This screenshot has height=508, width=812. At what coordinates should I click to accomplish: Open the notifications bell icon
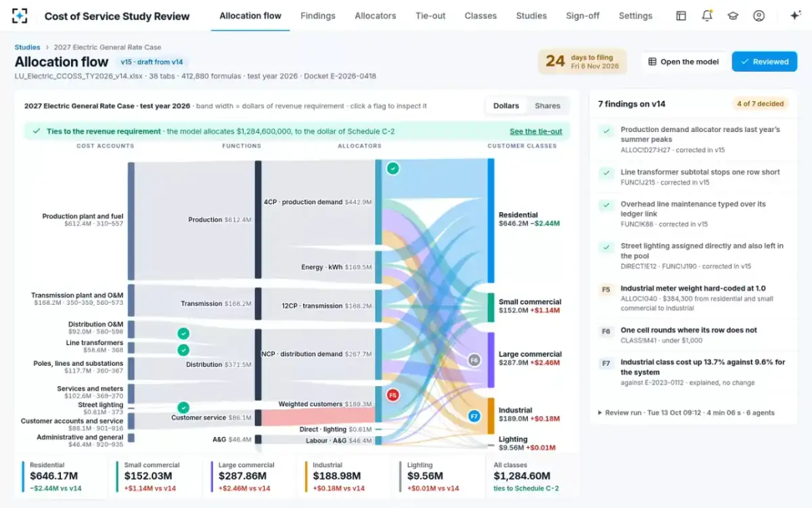[707, 16]
